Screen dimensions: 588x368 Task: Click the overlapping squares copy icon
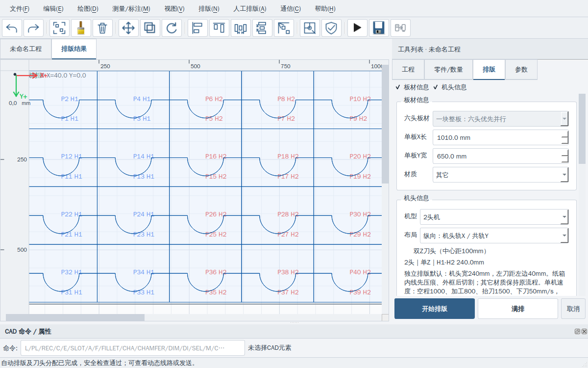pos(150,28)
